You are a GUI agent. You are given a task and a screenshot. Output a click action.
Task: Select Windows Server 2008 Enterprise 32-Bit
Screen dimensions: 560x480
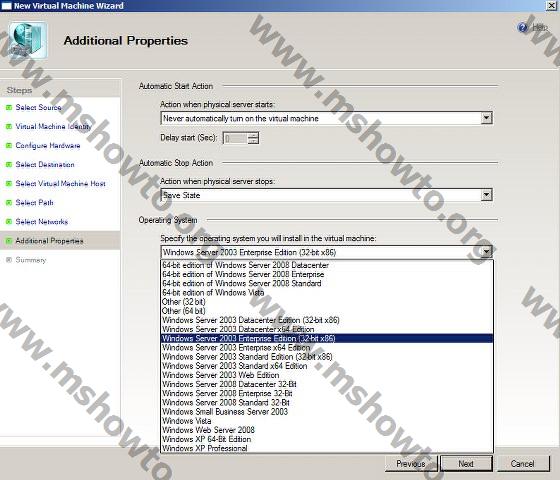pos(327,393)
